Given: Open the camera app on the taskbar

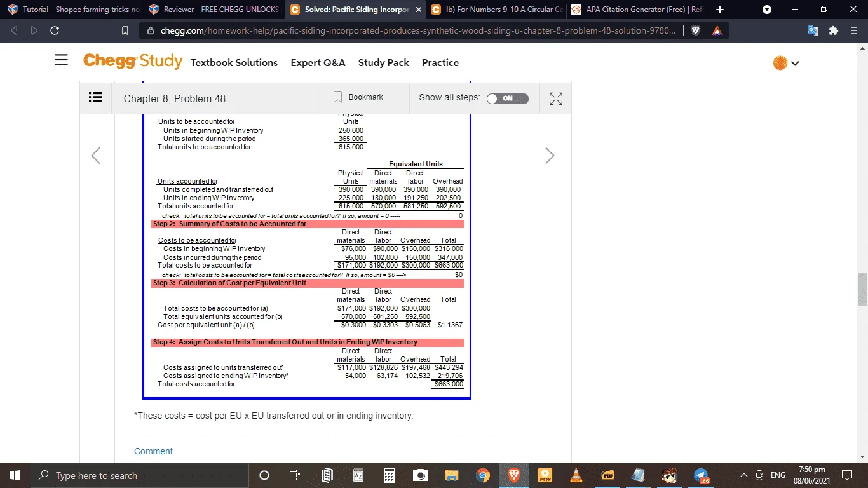Looking at the screenshot, I should (420, 475).
